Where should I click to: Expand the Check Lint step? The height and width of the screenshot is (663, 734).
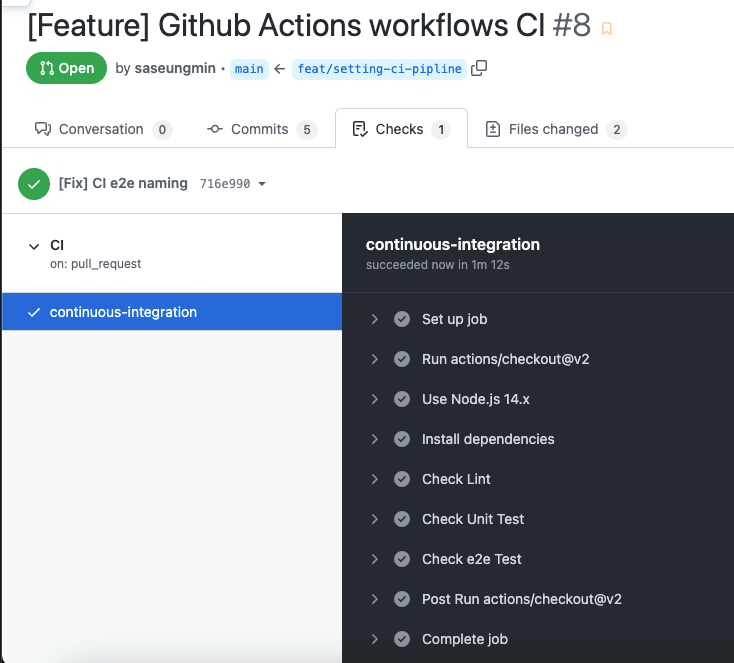pos(374,479)
